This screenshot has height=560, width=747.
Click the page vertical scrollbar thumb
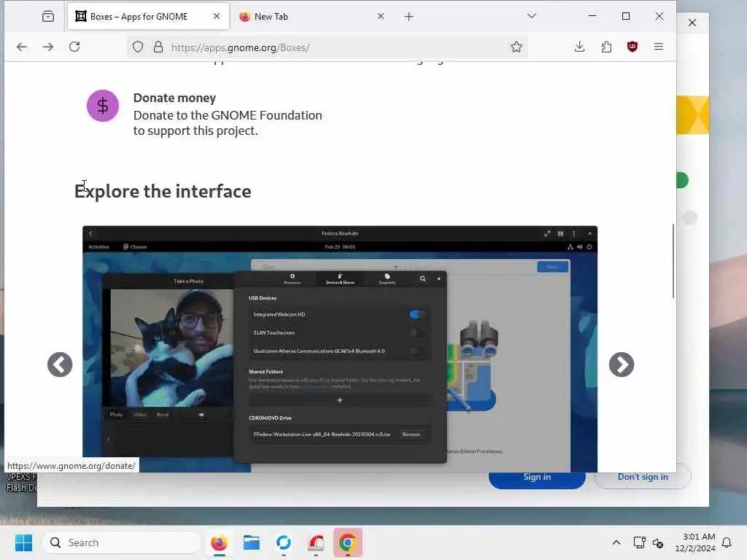point(673,261)
